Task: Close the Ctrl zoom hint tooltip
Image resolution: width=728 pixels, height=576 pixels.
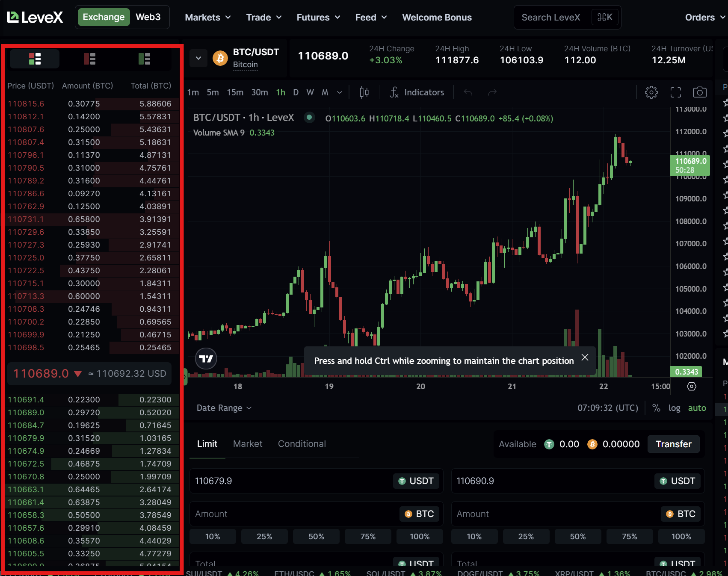Action: [585, 357]
